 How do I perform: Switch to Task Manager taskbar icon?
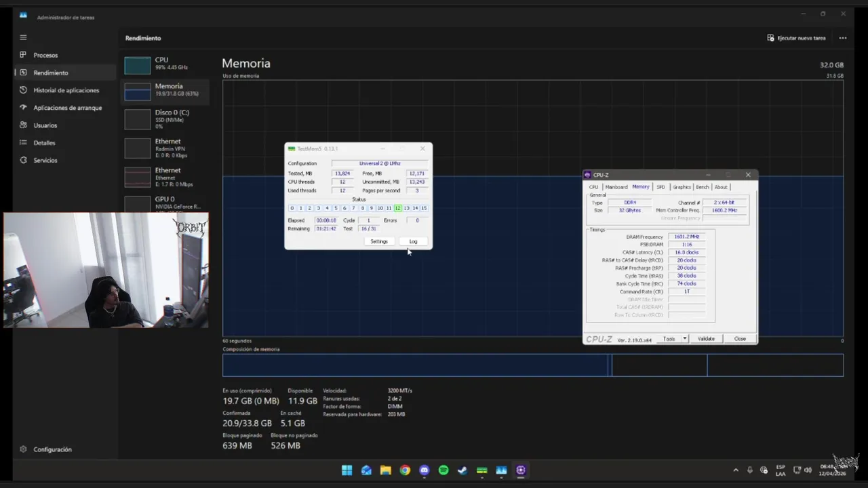501,470
